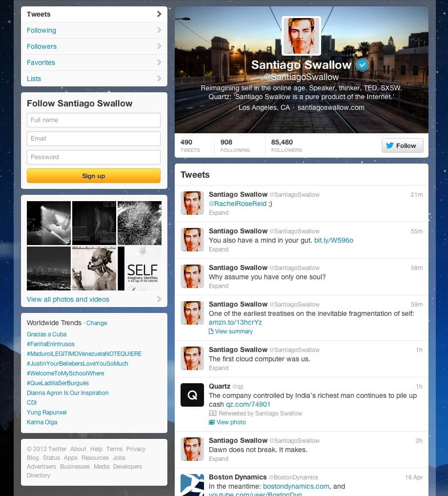This screenshot has width=448, height=496.
Task: Open the SELF book cover thumbnail
Action: pyautogui.click(x=139, y=269)
